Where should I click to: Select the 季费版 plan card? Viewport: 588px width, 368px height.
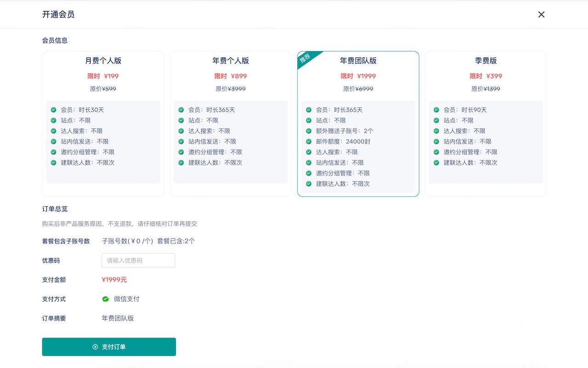(486, 123)
